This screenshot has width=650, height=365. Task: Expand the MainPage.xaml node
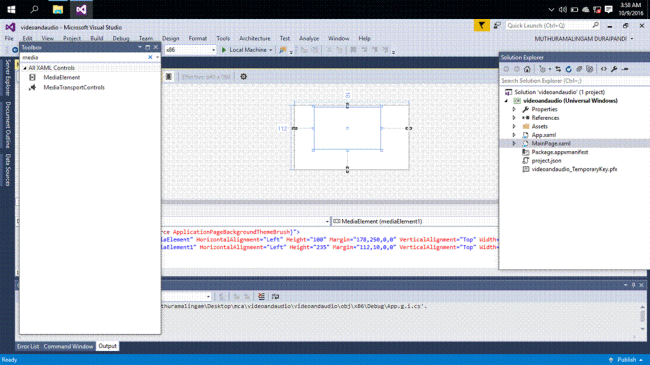(514, 144)
